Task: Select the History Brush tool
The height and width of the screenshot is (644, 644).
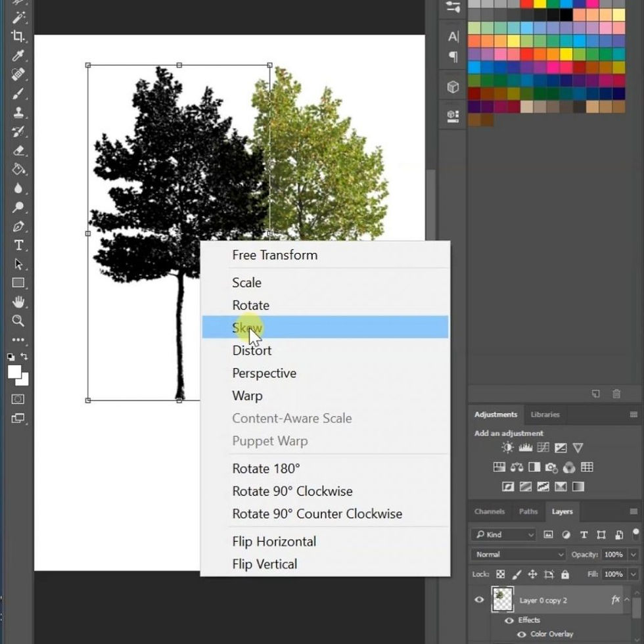Action: pos(18,131)
